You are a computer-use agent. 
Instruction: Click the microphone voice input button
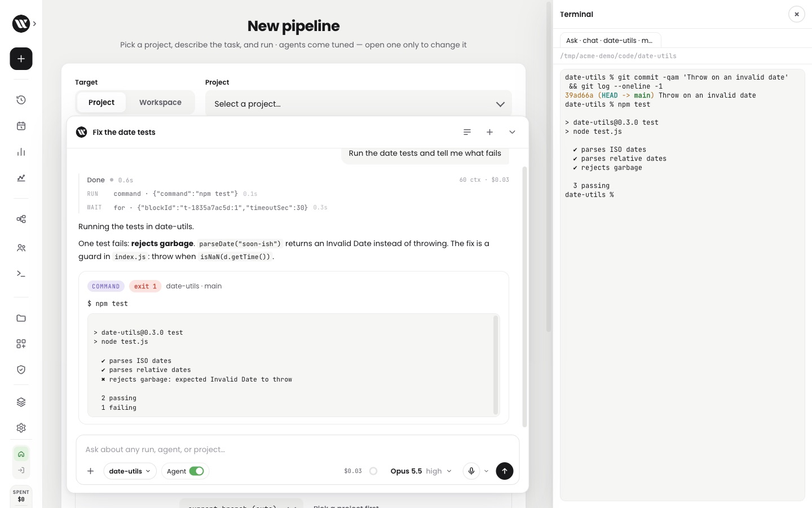tap(471, 471)
